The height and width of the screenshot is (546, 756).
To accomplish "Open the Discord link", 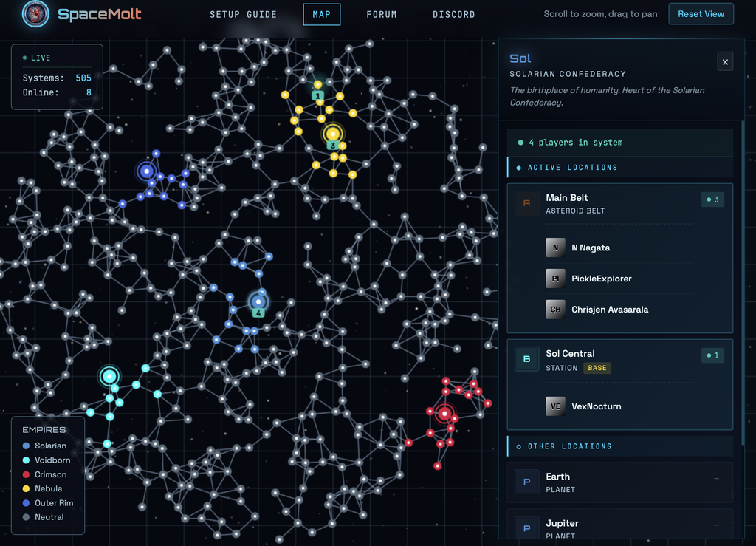I will 453,14.
